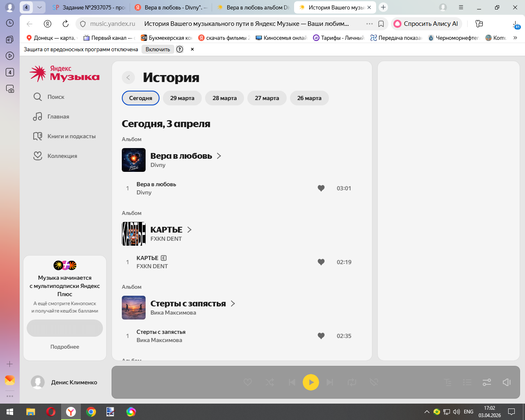Go back using arrow beside История heading
The image size is (525, 420).
point(128,78)
